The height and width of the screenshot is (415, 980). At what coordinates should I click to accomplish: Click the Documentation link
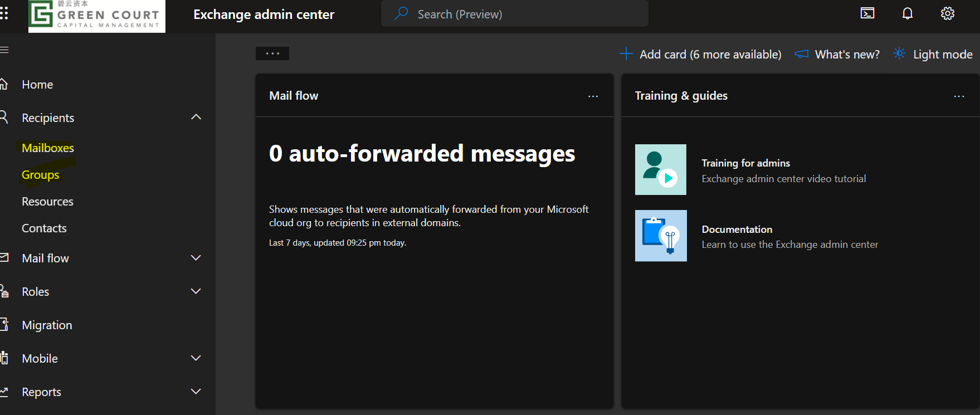tap(737, 230)
